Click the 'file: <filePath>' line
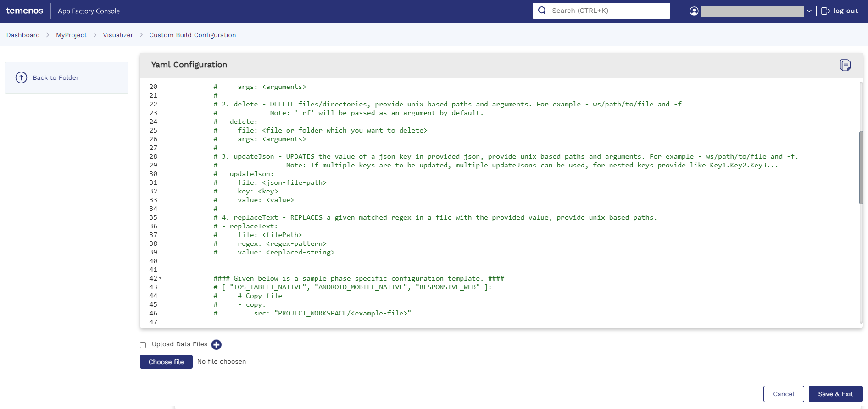Image resolution: width=868 pixels, height=409 pixels. [258, 235]
